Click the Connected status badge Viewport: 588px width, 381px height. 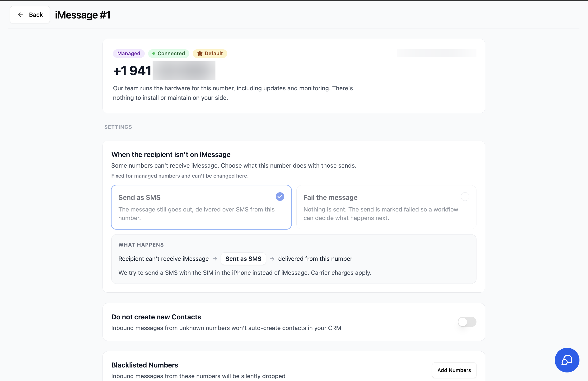[x=168, y=54]
